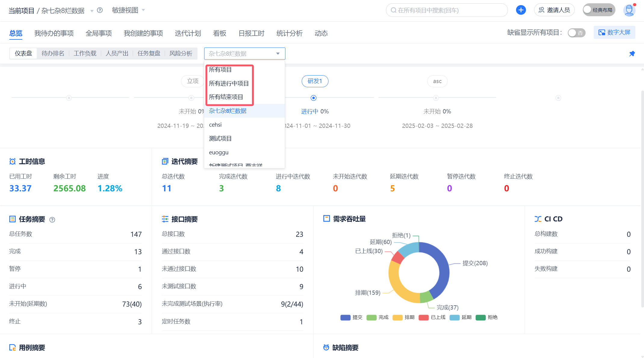Click help icon next to 任务摘要
Screen dimensions: 644x358
(52, 220)
